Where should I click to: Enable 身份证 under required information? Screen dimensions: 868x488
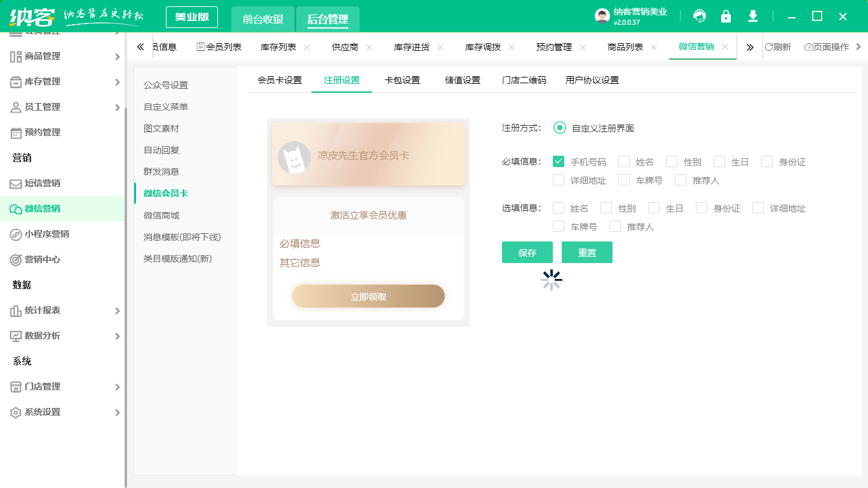click(767, 161)
